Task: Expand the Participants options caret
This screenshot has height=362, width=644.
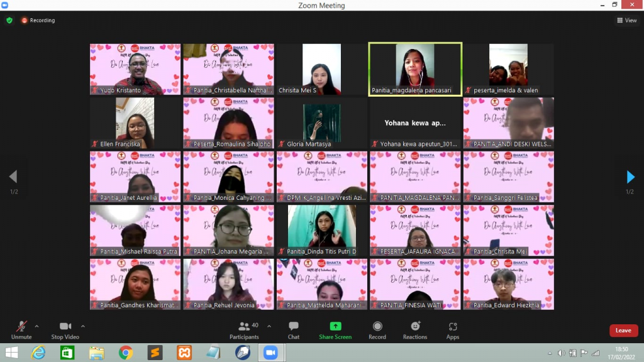Action: (269, 326)
